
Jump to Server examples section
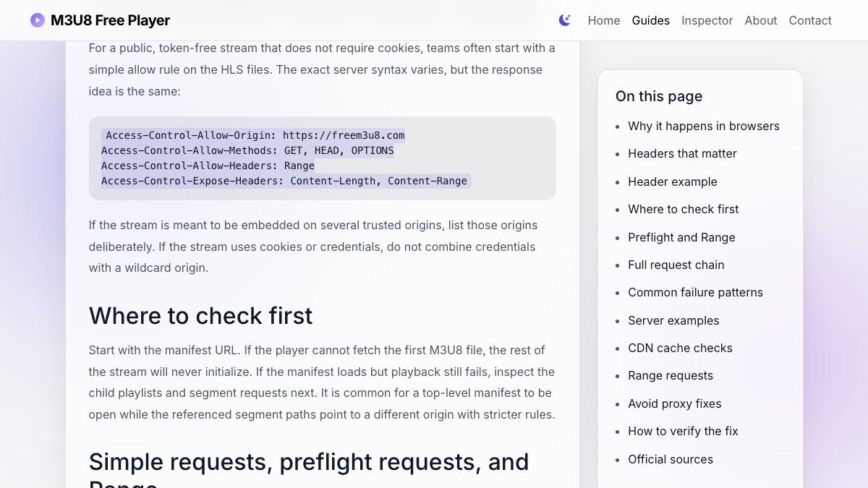click(673, 320)
